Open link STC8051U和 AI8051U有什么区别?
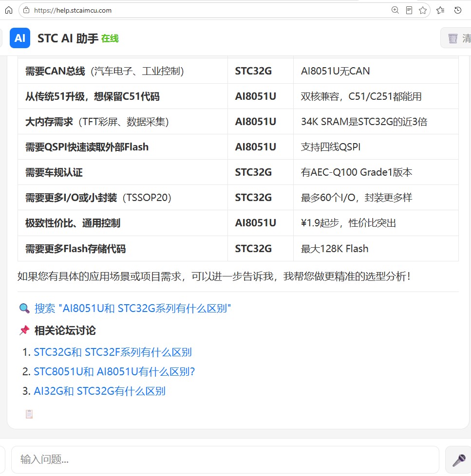The image size is (471, 476). 114,371
